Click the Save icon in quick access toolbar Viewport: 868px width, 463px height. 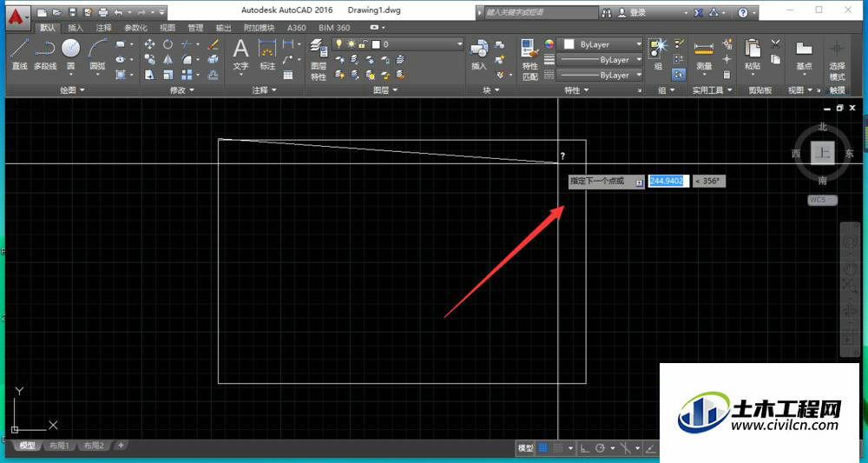pyautogui.click(x=73, y=12)
